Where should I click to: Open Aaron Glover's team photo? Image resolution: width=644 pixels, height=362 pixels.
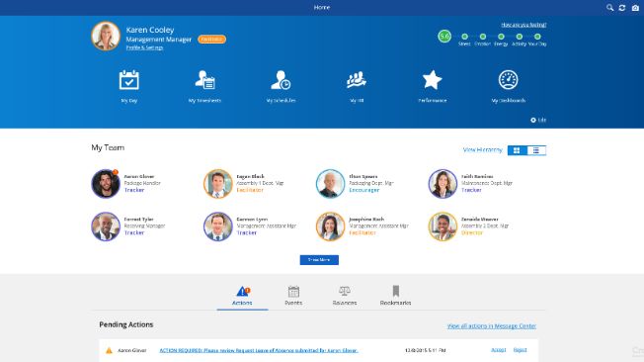coord(106,183)
